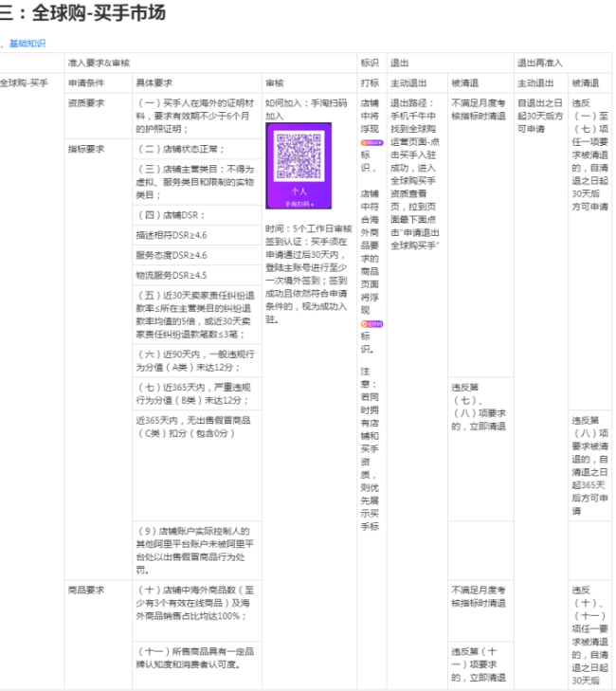Select the heading 全球购-买手市场
Image resolution: width=616 pixels, height=691 pixels.
99,12
